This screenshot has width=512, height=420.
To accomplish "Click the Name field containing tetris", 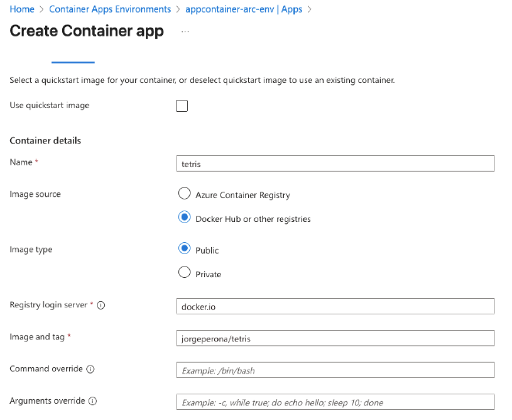I will [x=335, y=163].
